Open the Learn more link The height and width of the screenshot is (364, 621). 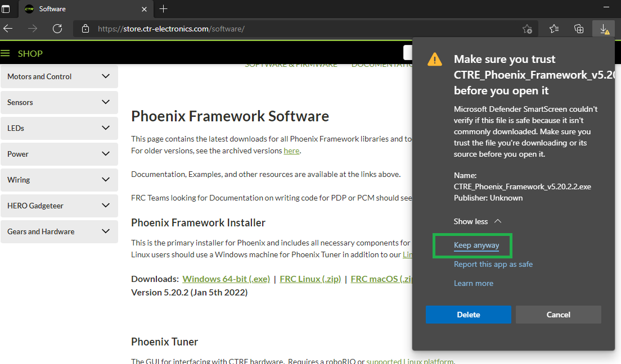tap(473, 283)
